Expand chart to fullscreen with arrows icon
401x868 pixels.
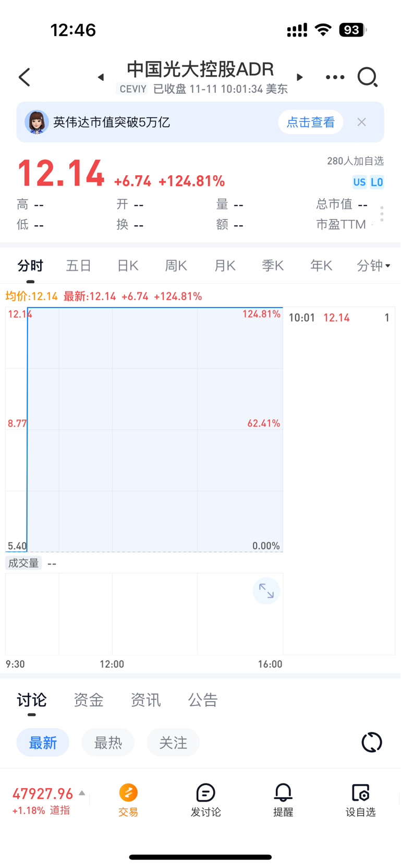click(266, 591)
